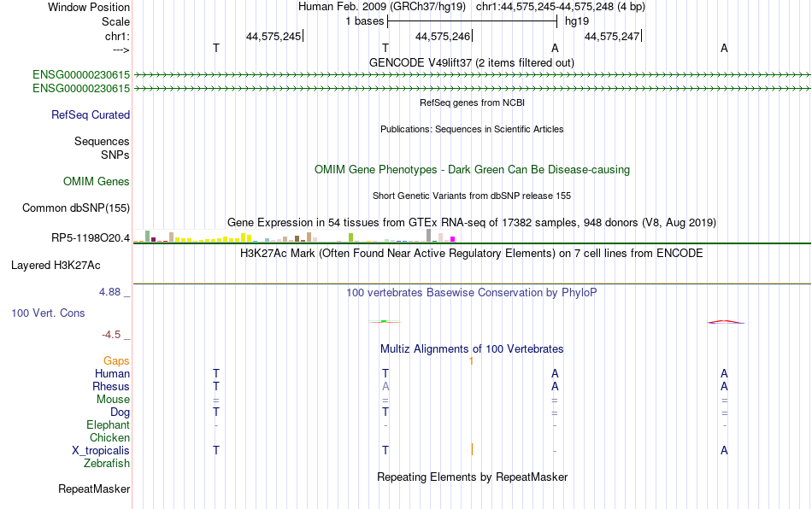
Task: Click the RefSeq genes from NCBI title
Action: [x=473, y=102]
